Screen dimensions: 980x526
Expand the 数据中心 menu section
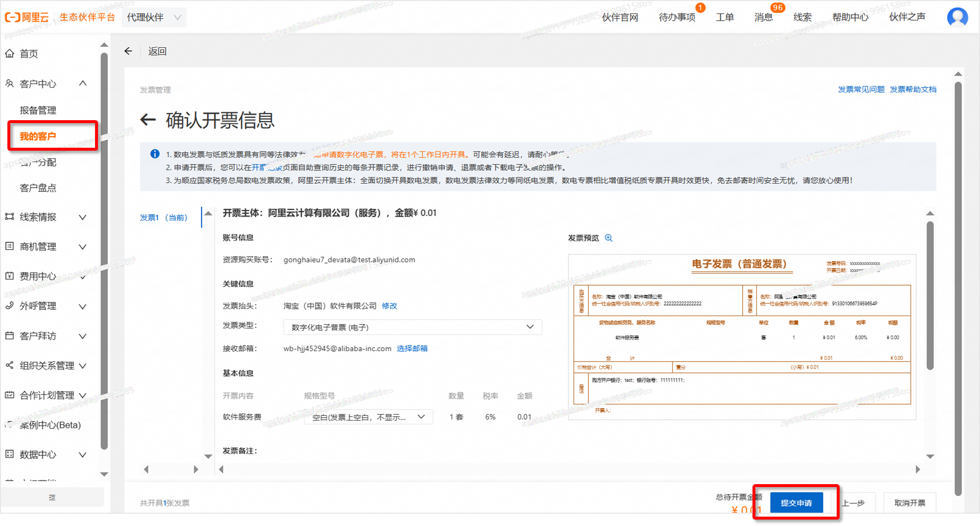[x=83, y=455]
